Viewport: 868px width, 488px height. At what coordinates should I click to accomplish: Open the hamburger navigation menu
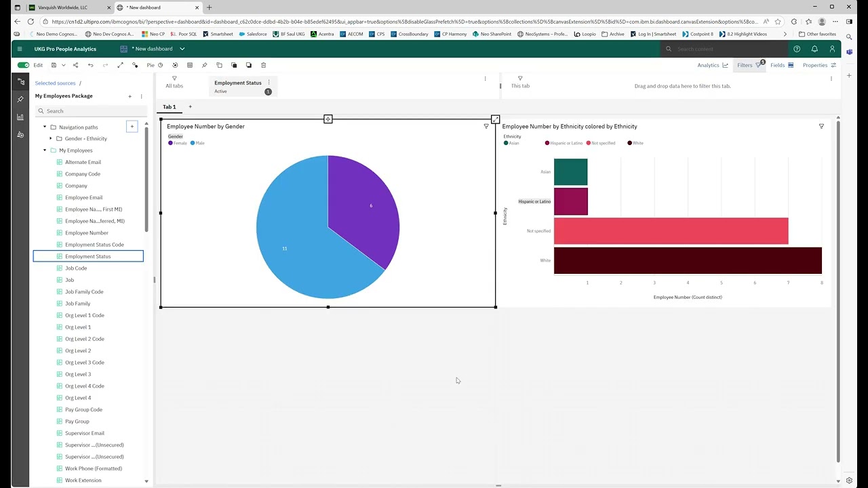coord(20,49)
